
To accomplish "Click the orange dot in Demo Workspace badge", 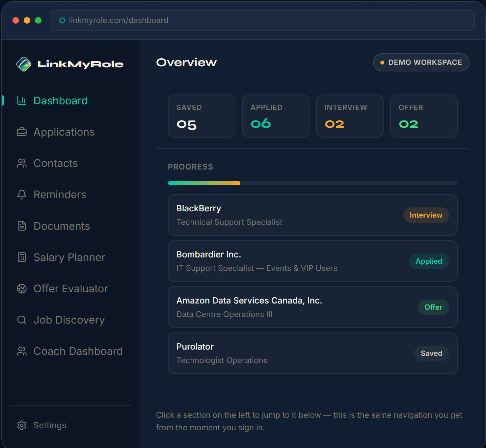I will pos(382,63).
